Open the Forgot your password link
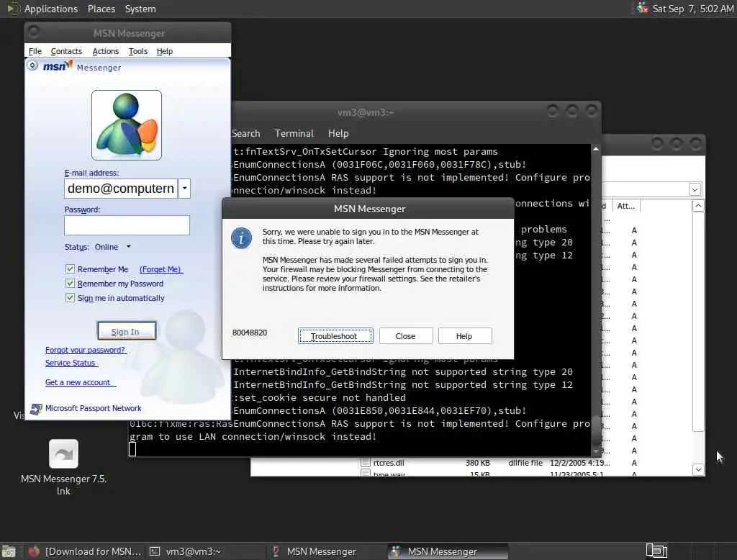737x560 pixels. tap(85, 350)
